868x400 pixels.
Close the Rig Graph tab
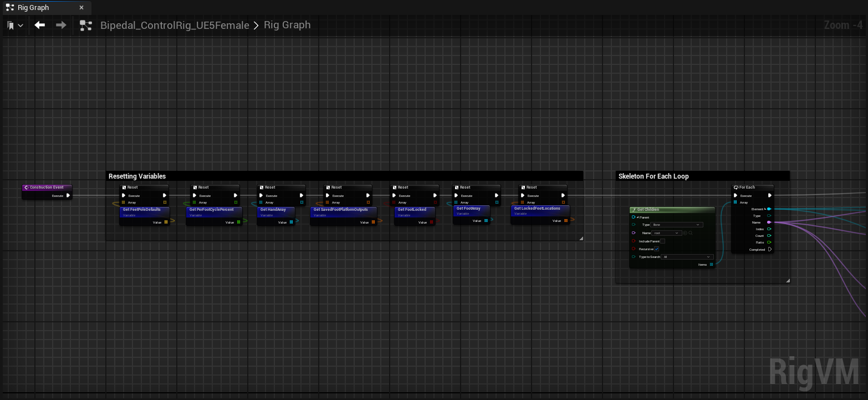(x=81, y=8)
